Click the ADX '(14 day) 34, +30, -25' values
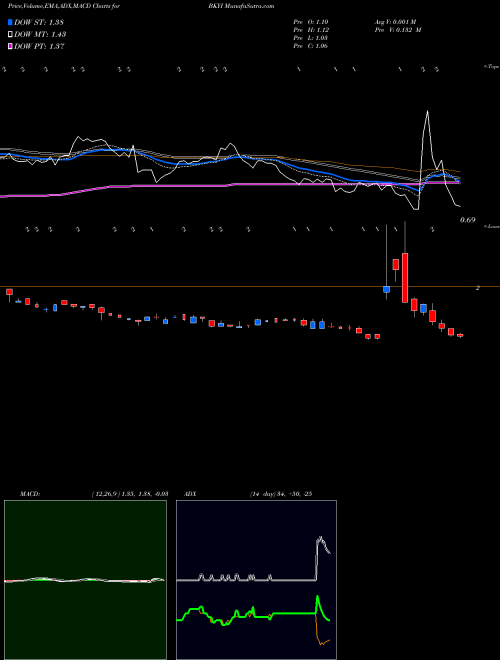This screenshot has height=660, width=500. 281,494
